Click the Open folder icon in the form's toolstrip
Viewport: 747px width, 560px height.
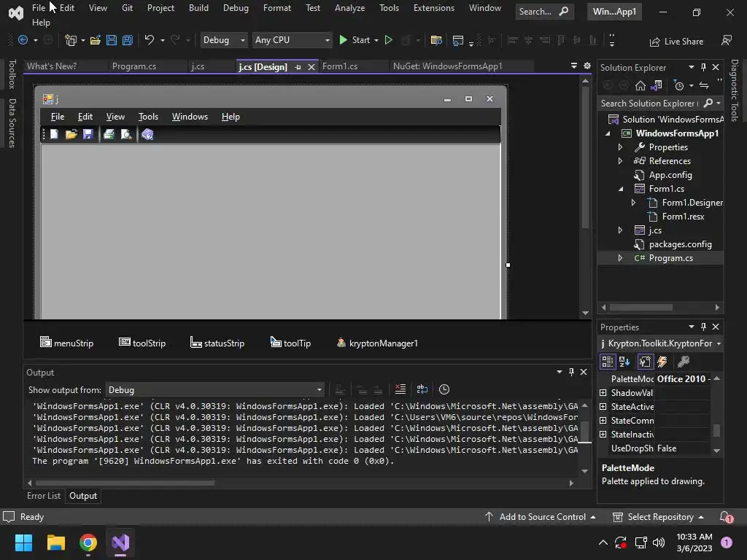click(71, 135)
